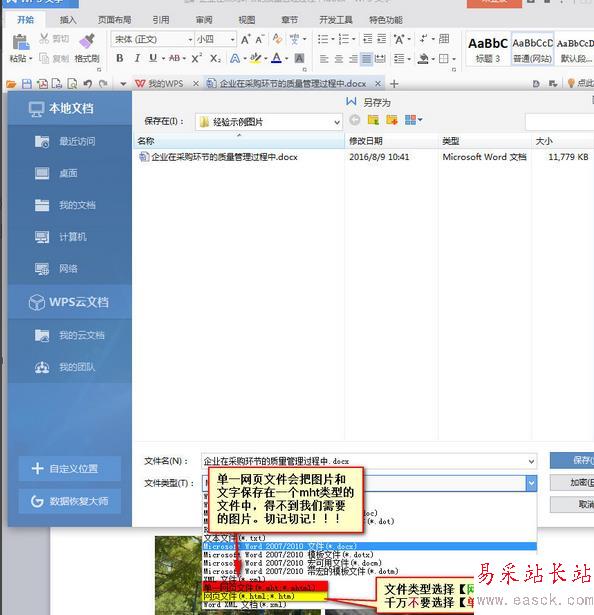Viewport: 594px width, 615px height.
Task: Click the text highlight color icon
Action: coord(255,58)
